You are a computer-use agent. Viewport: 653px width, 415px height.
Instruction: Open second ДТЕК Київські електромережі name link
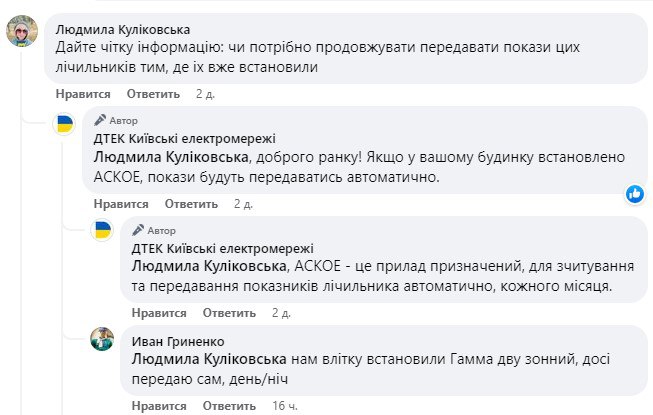point(223,249)
